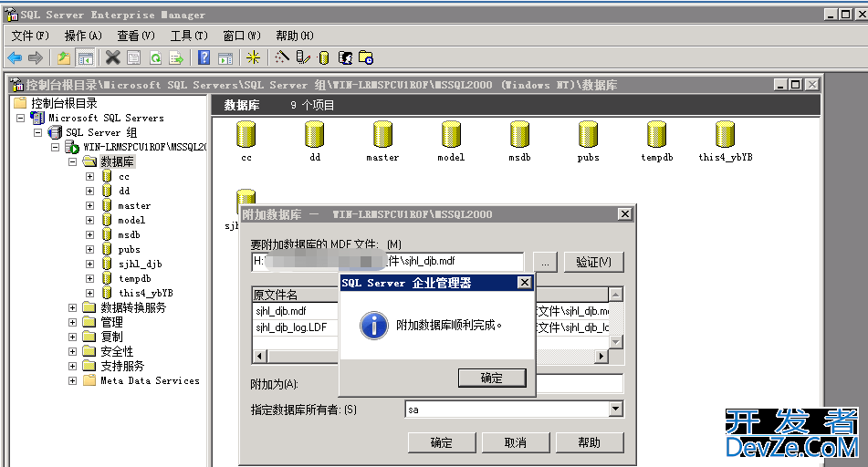Screen dimensions: 868x467
Task: Toggle the show/hide console tree button
Action: tap(85, 57)
